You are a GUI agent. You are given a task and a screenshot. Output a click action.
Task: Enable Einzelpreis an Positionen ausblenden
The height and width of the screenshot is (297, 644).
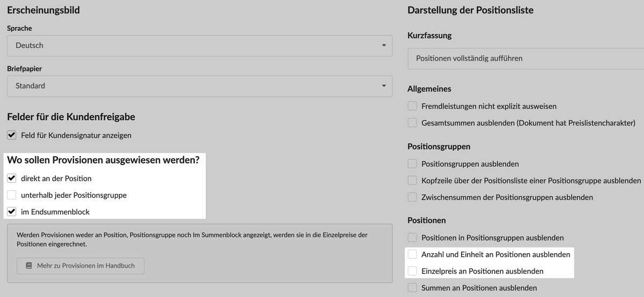412,271
